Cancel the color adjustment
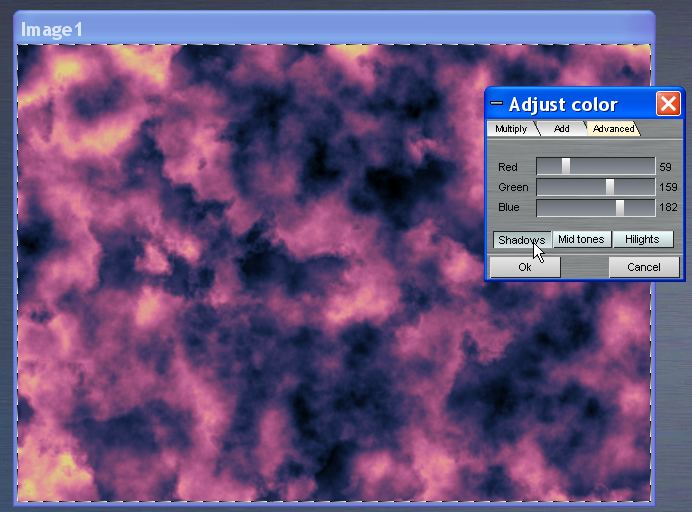 tap(643, 267)
